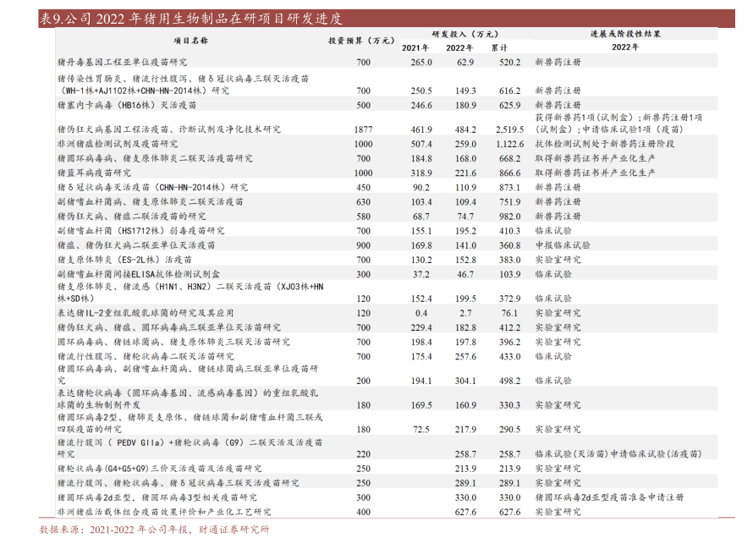The image size is (753, 560).
Task: Click the '副猪嗜血杆菌间接ELISA抗体检测试剂盒' project name
Action: click(139, 274)
